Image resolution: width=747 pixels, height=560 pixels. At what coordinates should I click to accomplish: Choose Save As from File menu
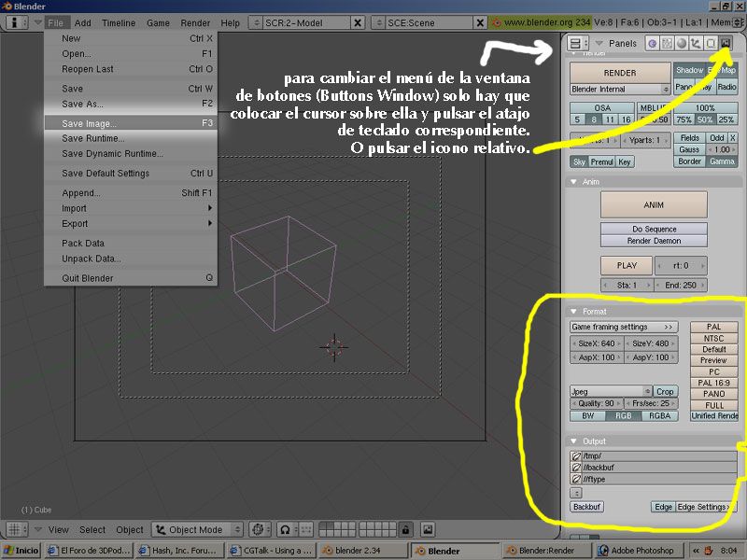[x=131, y=104]
